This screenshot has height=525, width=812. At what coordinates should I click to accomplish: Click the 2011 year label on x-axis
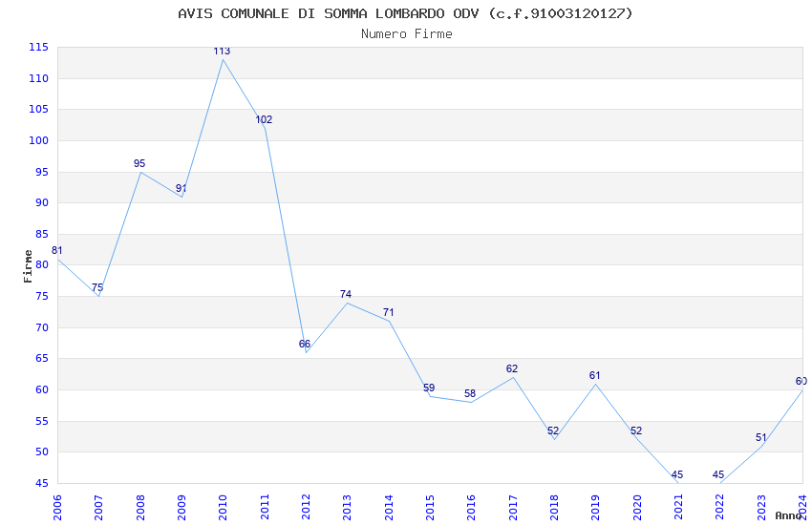click(264, 507)
